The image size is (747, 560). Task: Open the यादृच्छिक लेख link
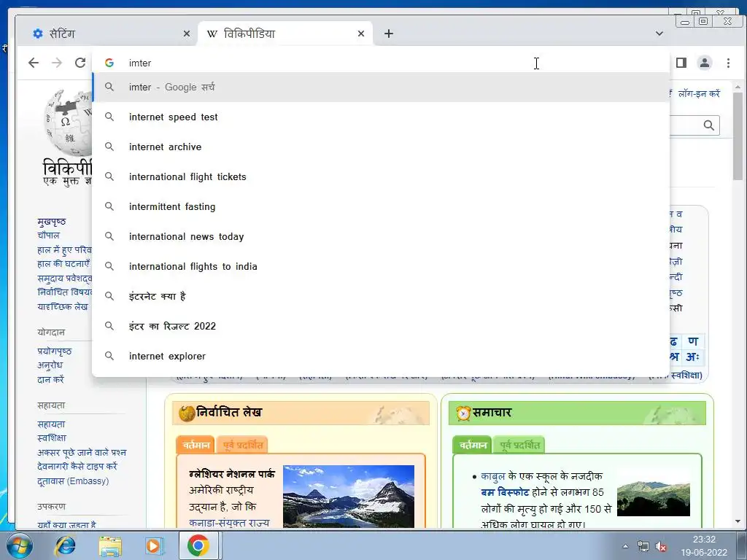coord(63,307)
